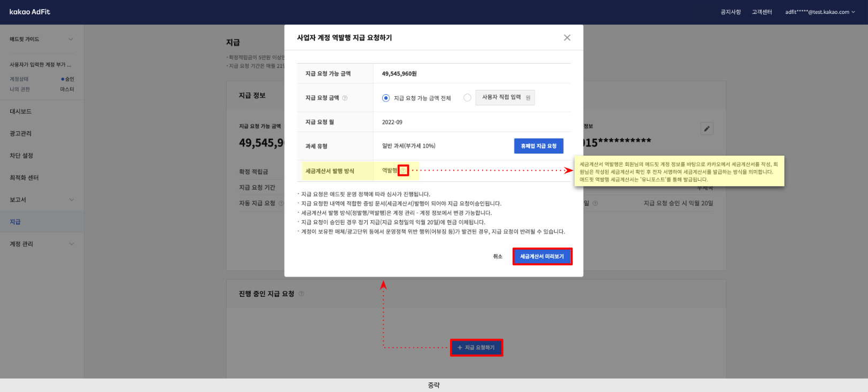Go to 대시보드 in sidebar
The height and width of the screenshot is (392, 868).
point(21,111)
